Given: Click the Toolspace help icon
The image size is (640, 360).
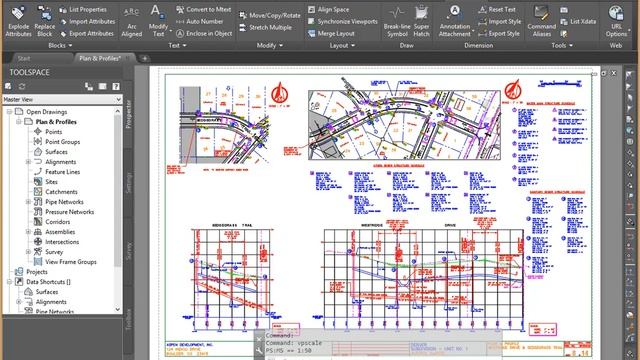Looking at the screenshot, I should [x=116, y=86].
